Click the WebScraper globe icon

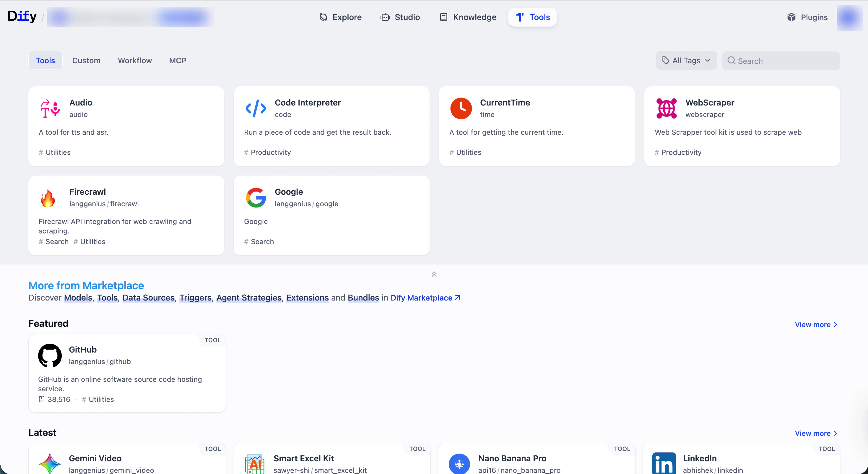(666, 108)
